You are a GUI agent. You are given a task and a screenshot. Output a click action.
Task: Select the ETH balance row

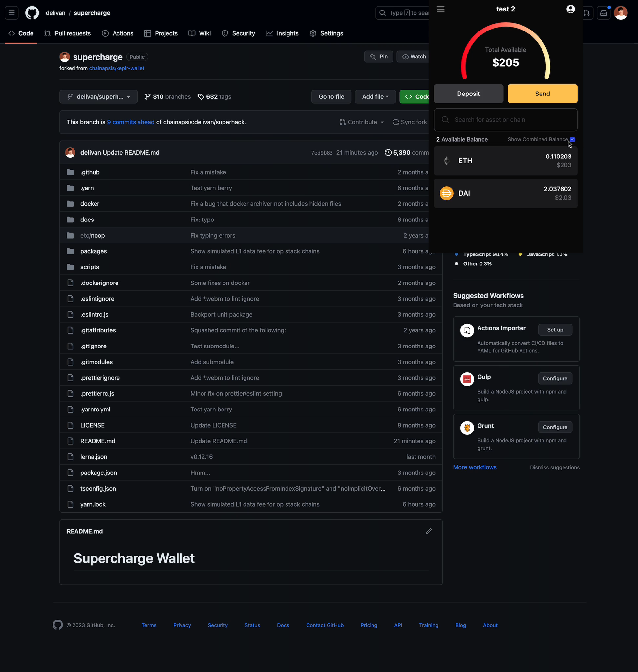[505, 160]
